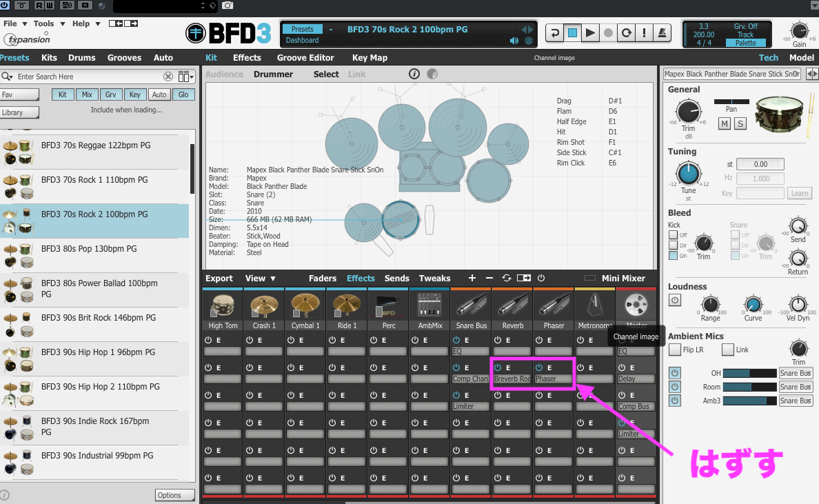Viewport: 819px width, 504px height.
Task: Click the mixer Export button
Action: tap(219, 279)
